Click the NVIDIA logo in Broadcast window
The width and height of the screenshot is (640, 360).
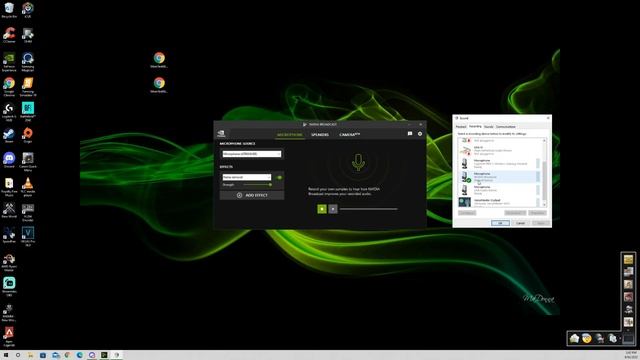coord(221,133)
